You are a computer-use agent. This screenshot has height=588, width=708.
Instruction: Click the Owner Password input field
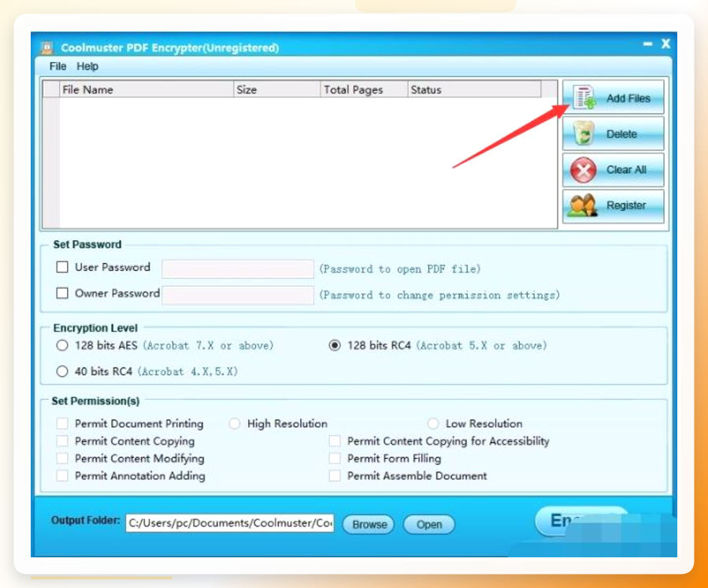pyautogui.click(x=238, y=294)
